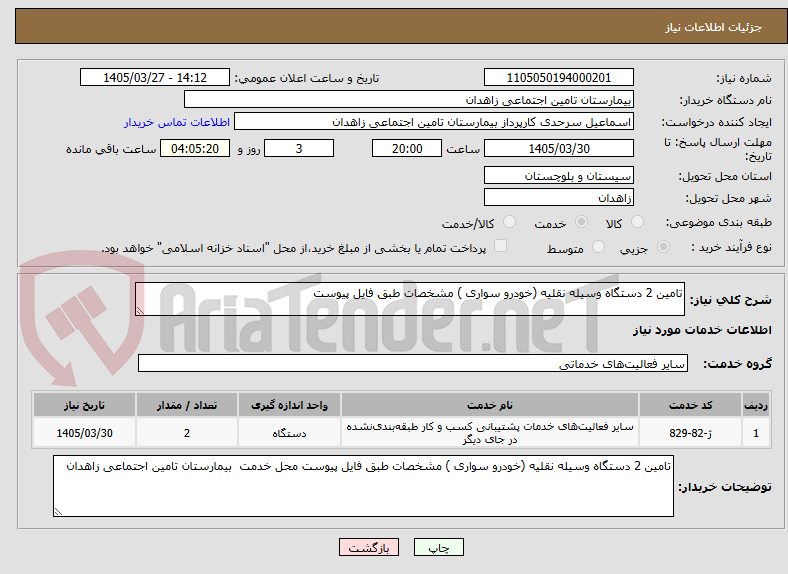Screen dimensions: 788x574
Task: Click the announcement date field 1405/03/27 - 14:12
Action: tap(155, 77)
